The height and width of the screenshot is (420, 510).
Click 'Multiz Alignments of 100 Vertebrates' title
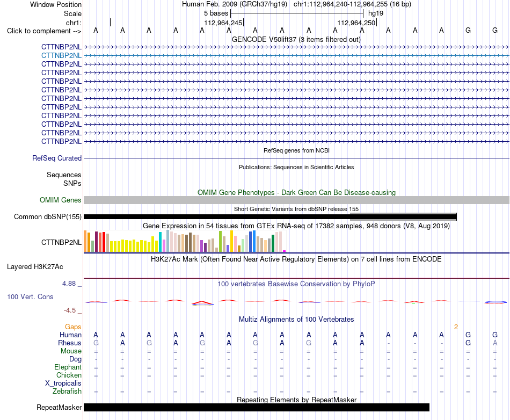296,320
